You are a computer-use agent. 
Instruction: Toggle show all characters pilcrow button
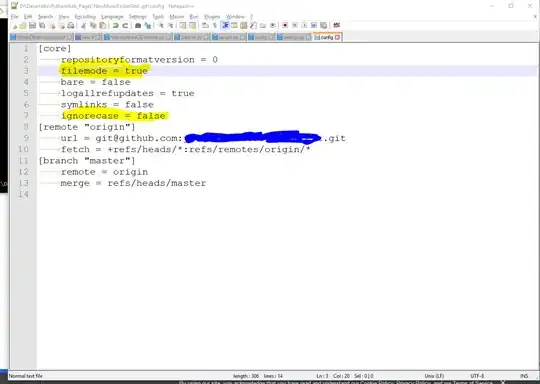[215, 25]
